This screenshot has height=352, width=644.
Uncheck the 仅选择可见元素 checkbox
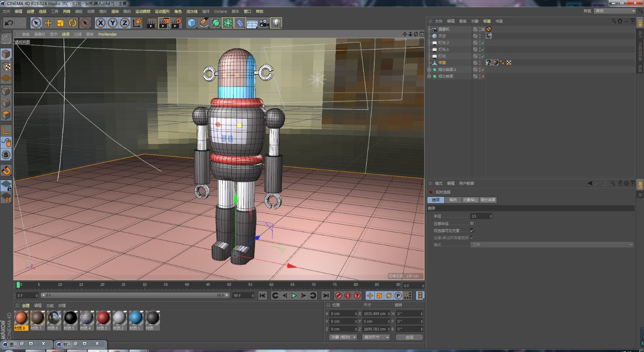[x=472, y=230]
